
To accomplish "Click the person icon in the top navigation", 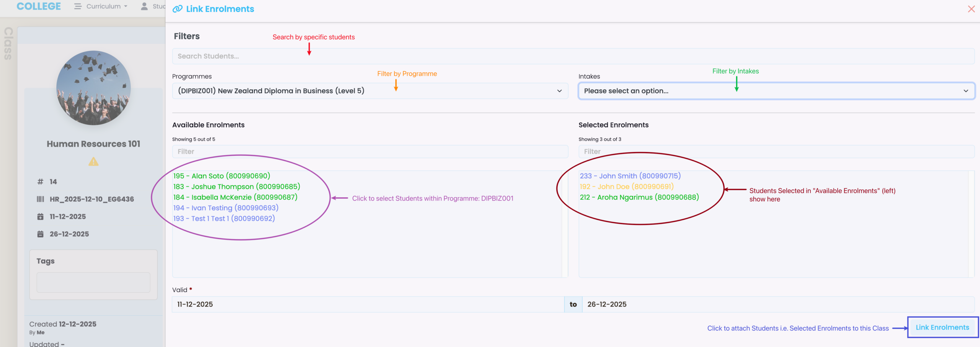I will coord(144,7).
